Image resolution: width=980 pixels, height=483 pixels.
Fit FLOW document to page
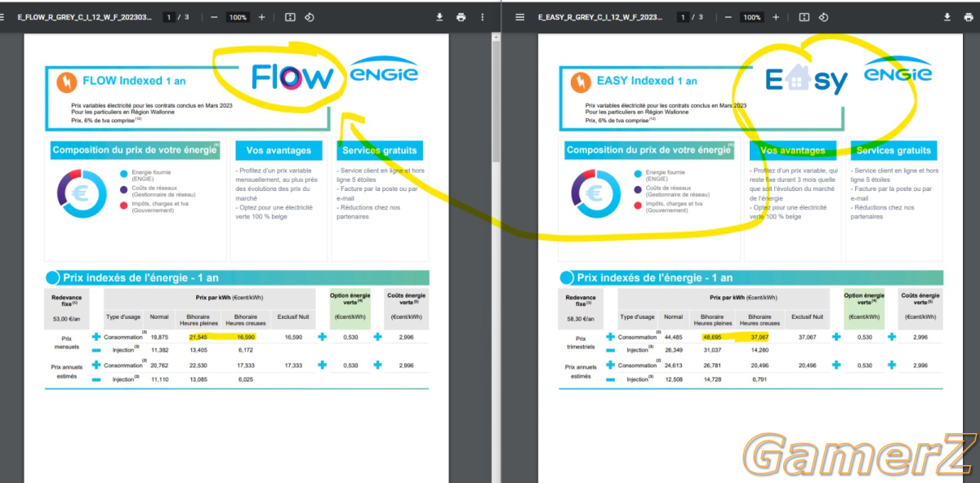290,17
